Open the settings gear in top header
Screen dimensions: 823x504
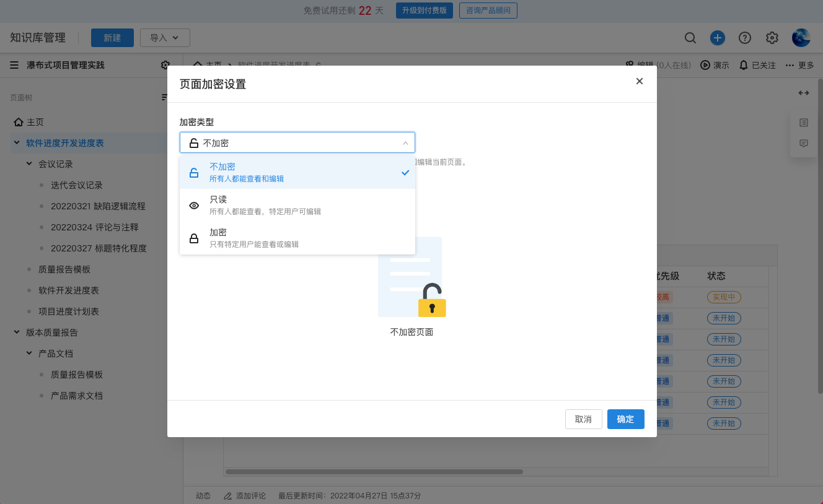(772, 38)
